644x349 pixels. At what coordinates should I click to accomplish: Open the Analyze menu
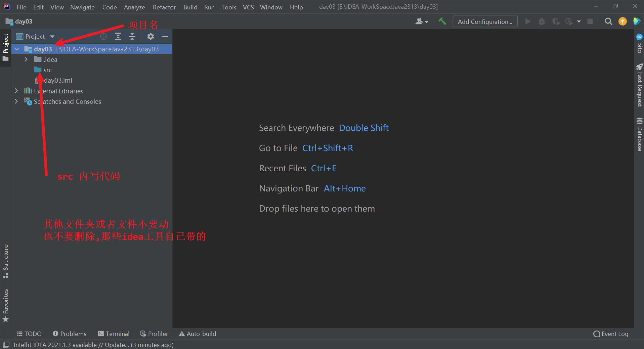pos(134,7)
